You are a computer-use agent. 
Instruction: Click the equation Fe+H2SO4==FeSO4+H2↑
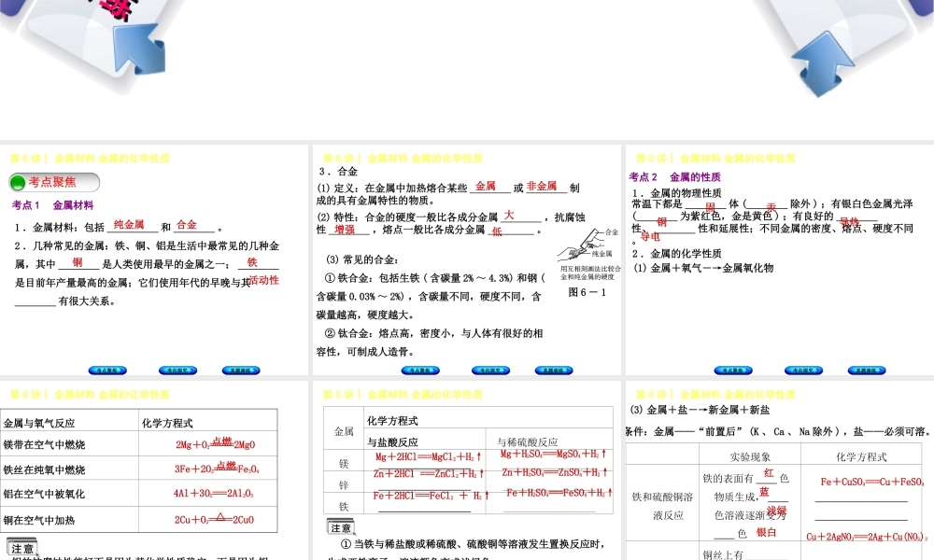[559, 493]
